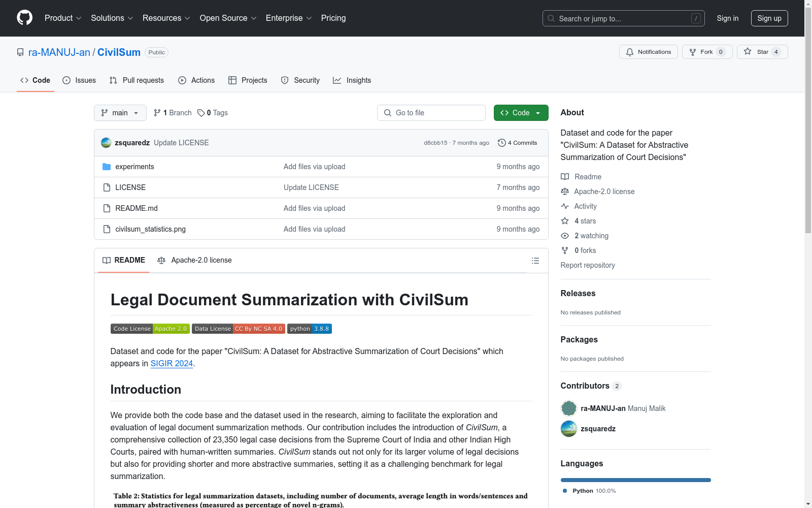Expand the Enterprise menu
This screenshot has width=812, height=508.
[x=289, y=18]
